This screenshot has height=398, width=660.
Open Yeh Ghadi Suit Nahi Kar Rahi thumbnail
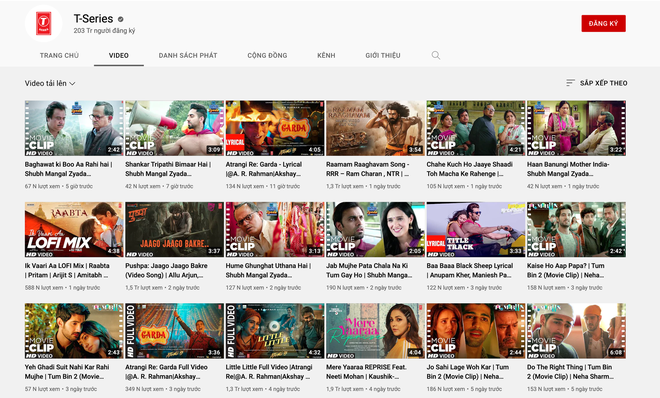(x=74, y=331)
